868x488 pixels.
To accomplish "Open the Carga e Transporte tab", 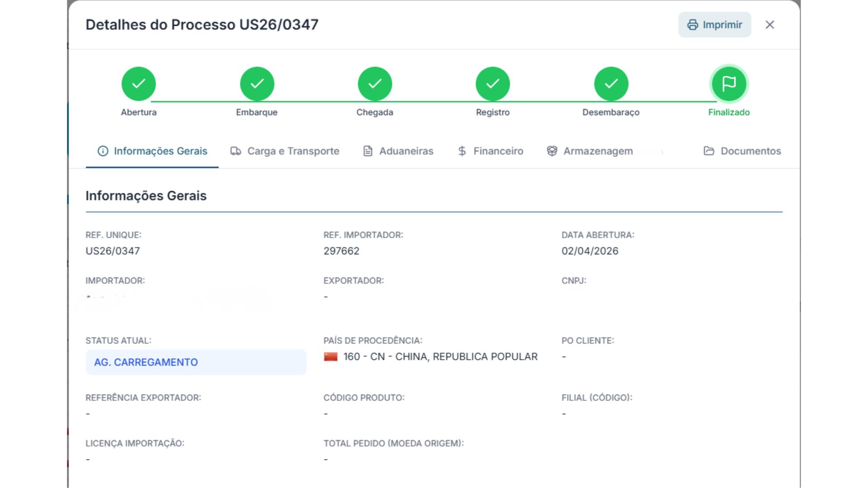I will [285, 151].
